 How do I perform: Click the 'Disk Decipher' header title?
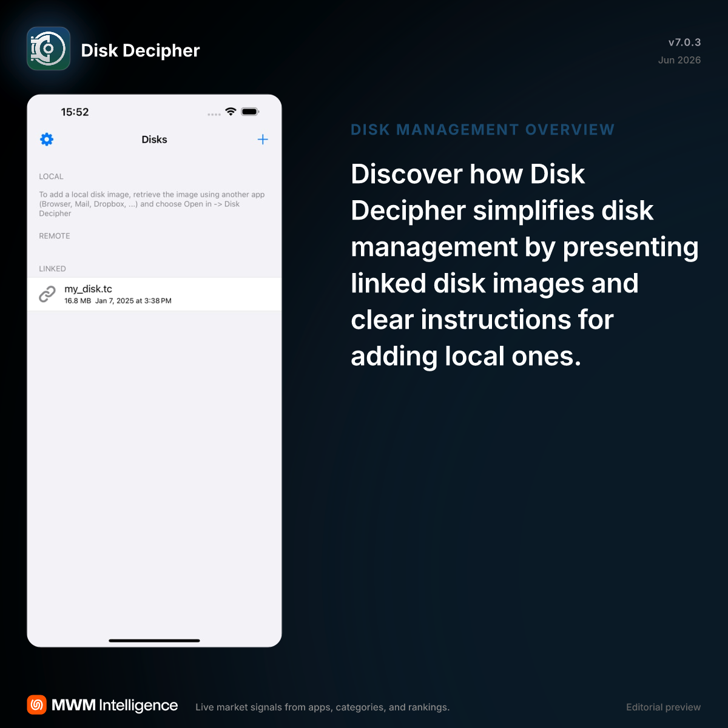click(140, 50)
